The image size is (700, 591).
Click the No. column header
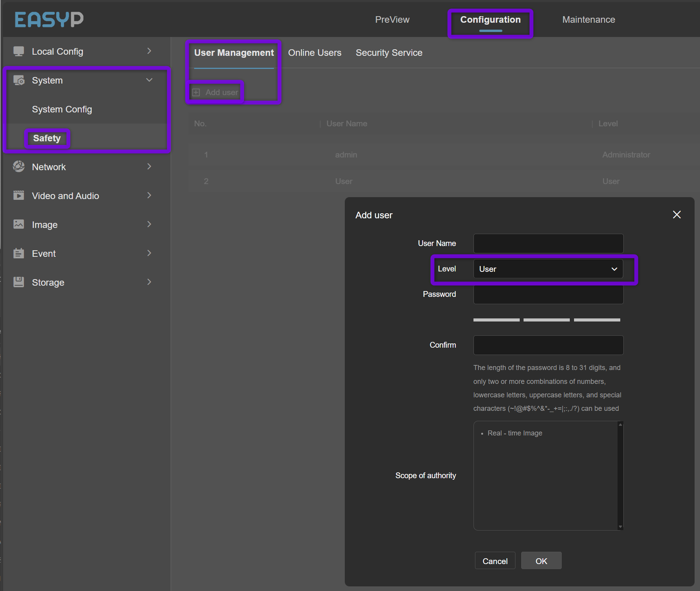pyautogui.click(x=200, y=124)
